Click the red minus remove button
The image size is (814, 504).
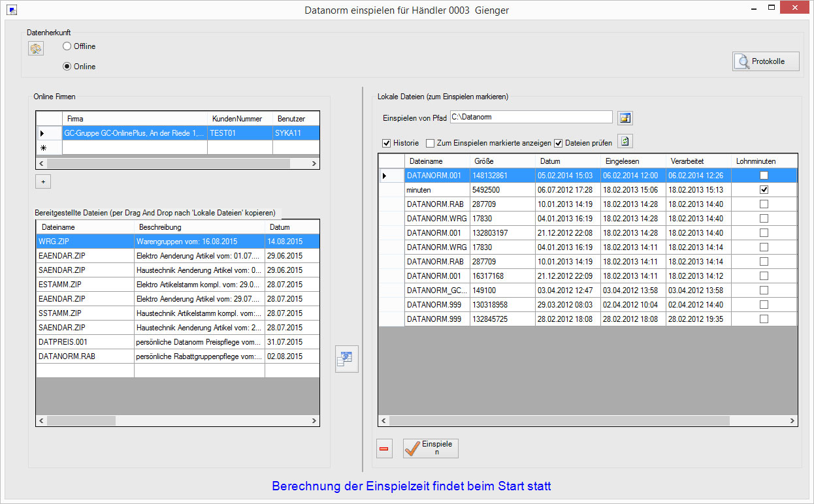pos(384,449)
